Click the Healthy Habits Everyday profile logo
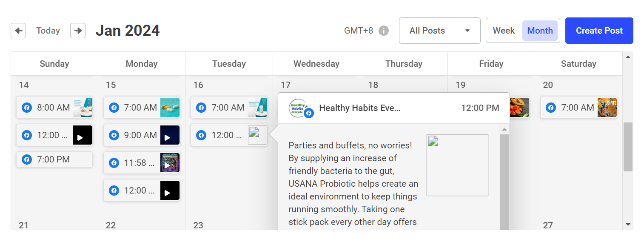 [299, 108]
